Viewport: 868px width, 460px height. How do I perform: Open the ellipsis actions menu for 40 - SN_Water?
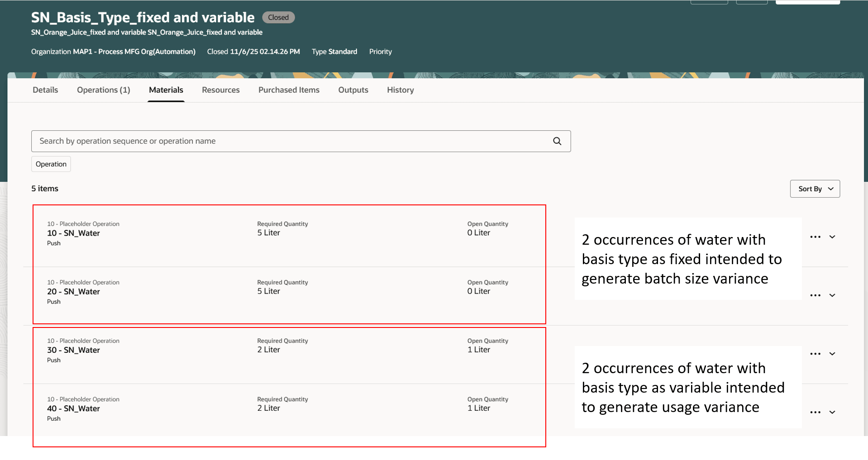pyautogui.click(x=815, y=412)
